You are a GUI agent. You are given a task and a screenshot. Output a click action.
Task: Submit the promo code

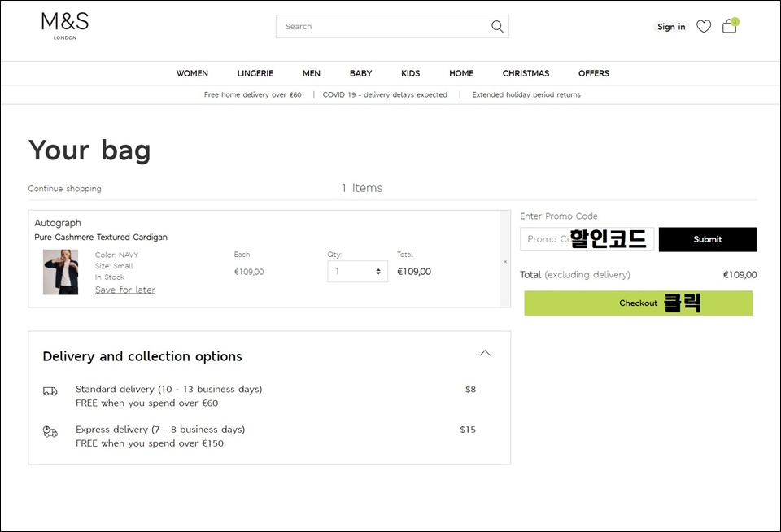[707, 240]
